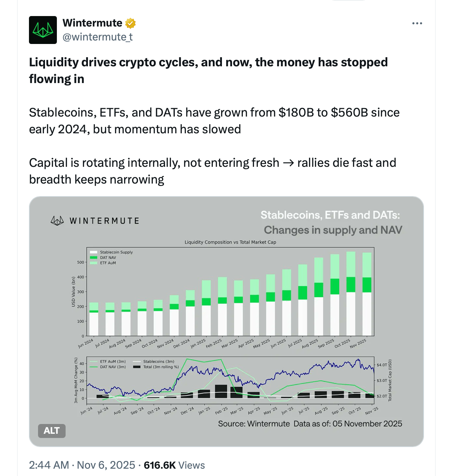Image resolution: width=455 pixels, height=476 pixels.
Task: Click the Stablecoin Supply legend swatch
Action: tap(94, 252)
